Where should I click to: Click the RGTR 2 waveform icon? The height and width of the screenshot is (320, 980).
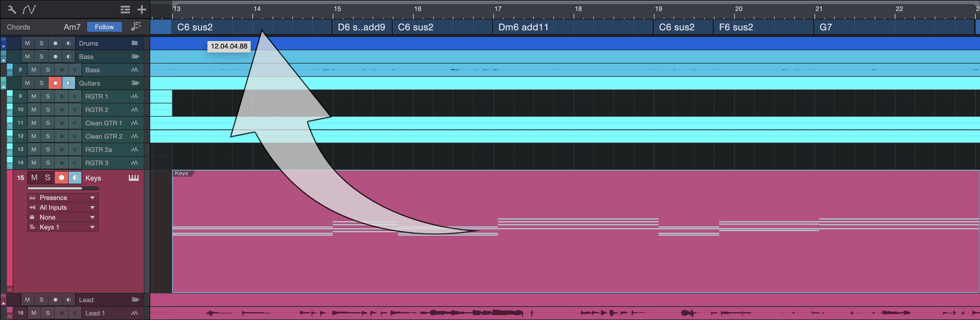click(134, 109)
